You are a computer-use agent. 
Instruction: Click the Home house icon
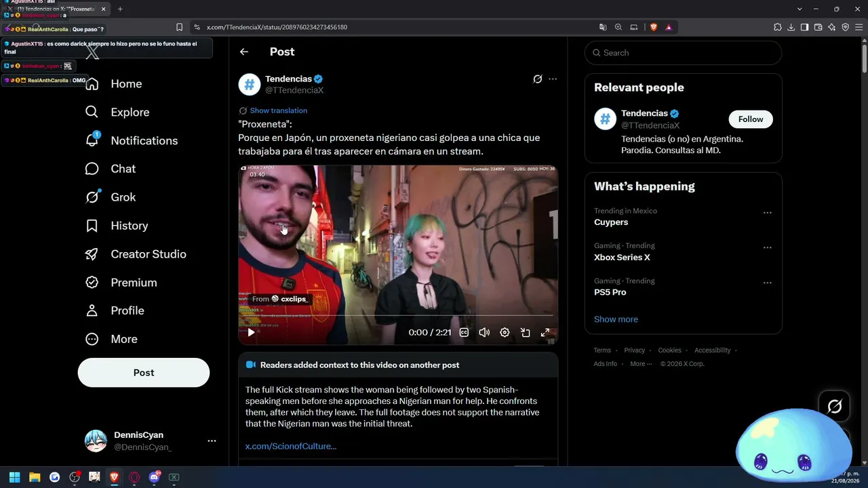pos(92,84)
